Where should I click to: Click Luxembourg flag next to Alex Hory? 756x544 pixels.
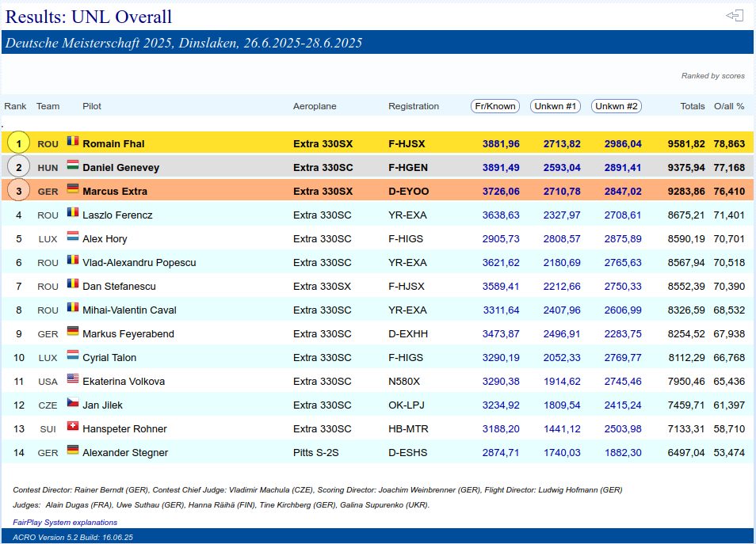coord(73,236)
